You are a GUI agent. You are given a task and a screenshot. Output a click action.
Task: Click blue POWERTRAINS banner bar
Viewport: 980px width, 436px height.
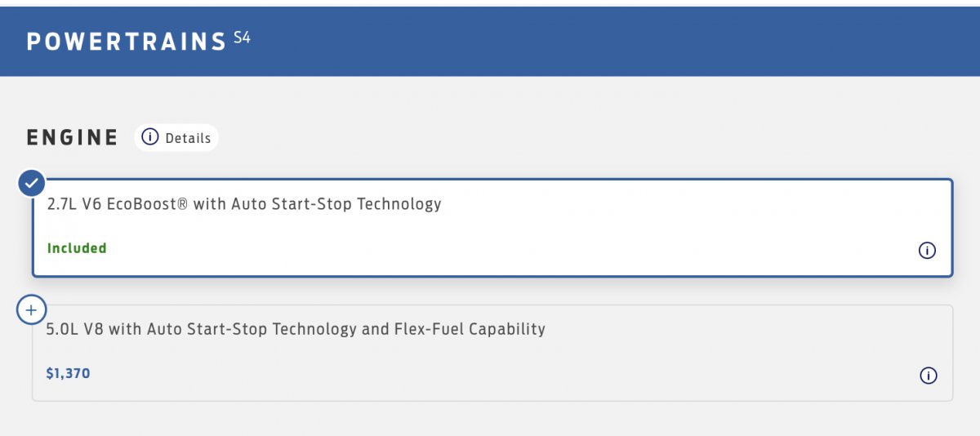612,41
